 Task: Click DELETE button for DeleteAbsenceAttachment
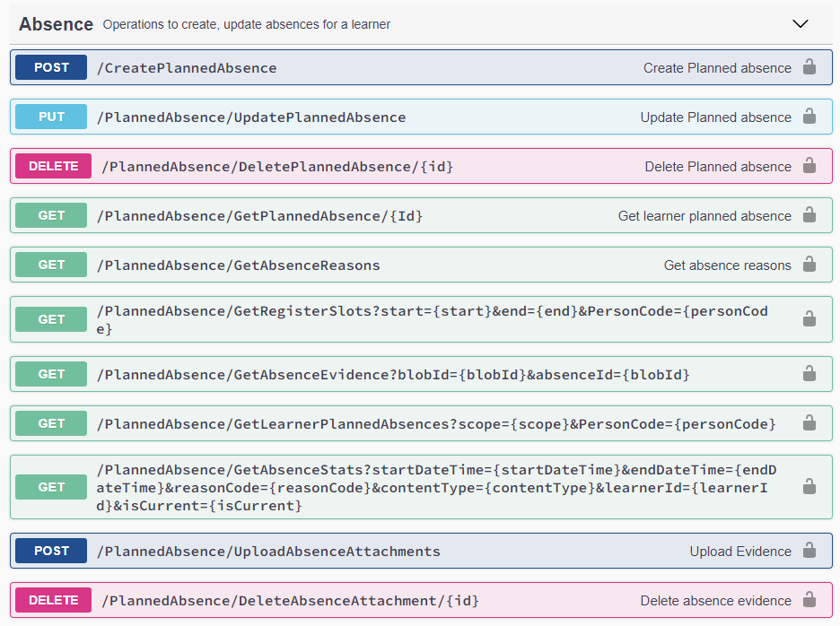point(54,600)
